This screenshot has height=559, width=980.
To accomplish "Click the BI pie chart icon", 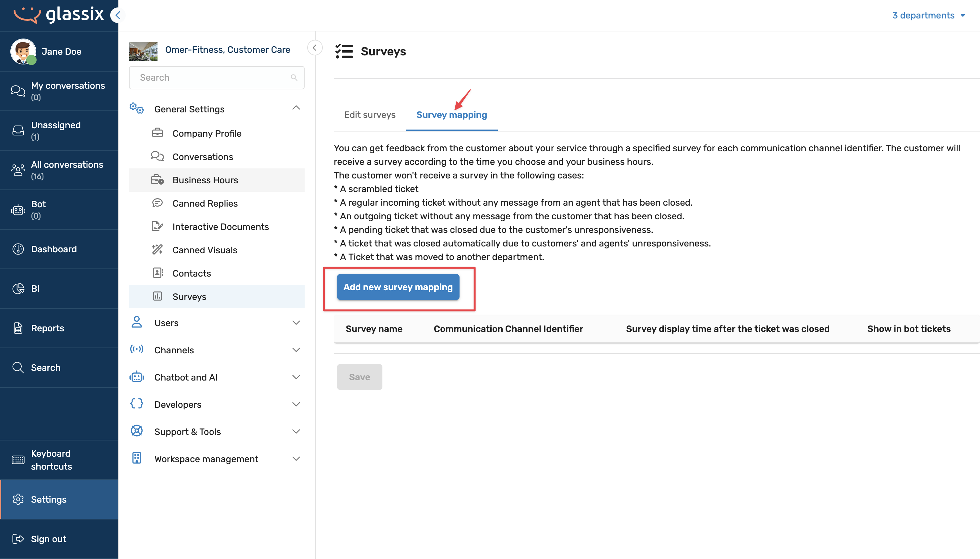I will click(18, 289).
